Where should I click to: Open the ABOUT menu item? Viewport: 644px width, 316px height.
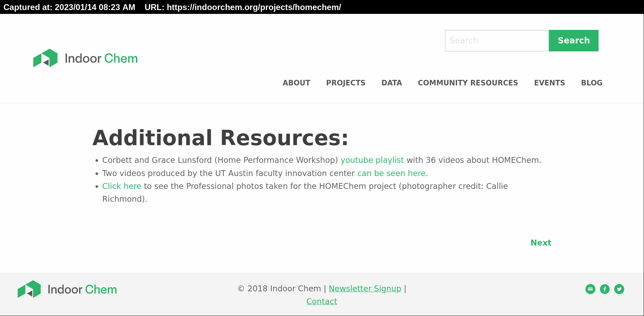point(296,83)
